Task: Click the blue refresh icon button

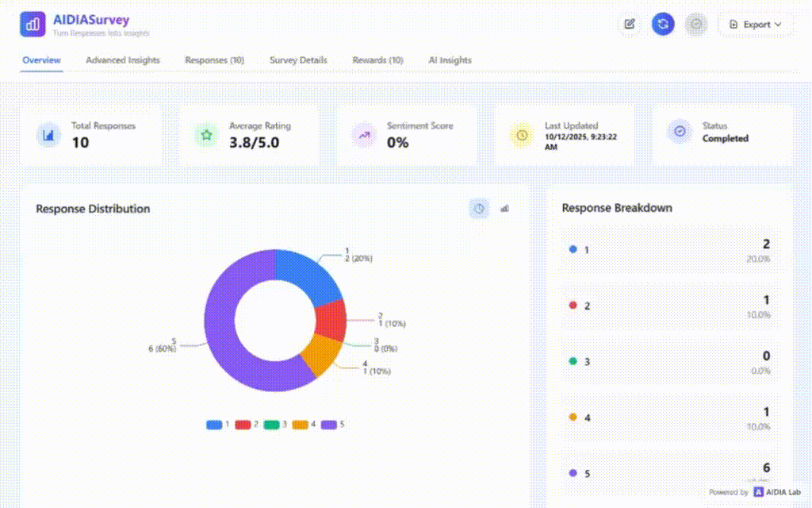Action: [x=663, y=25]
